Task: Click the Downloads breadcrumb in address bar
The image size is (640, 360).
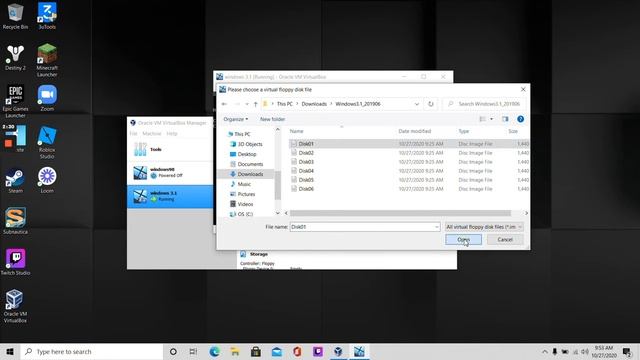Action: [314, 104]
